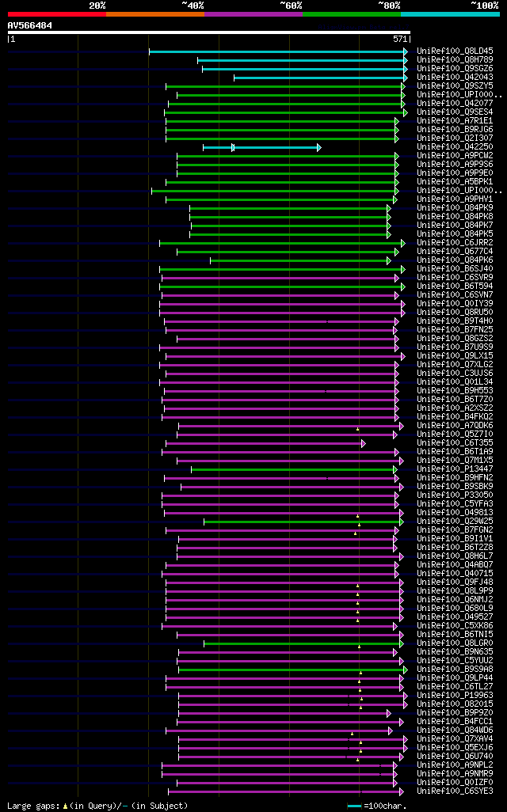Screen dimensions: 507x812
Task: Click the 571 end position label
Action: coord(400,39)
